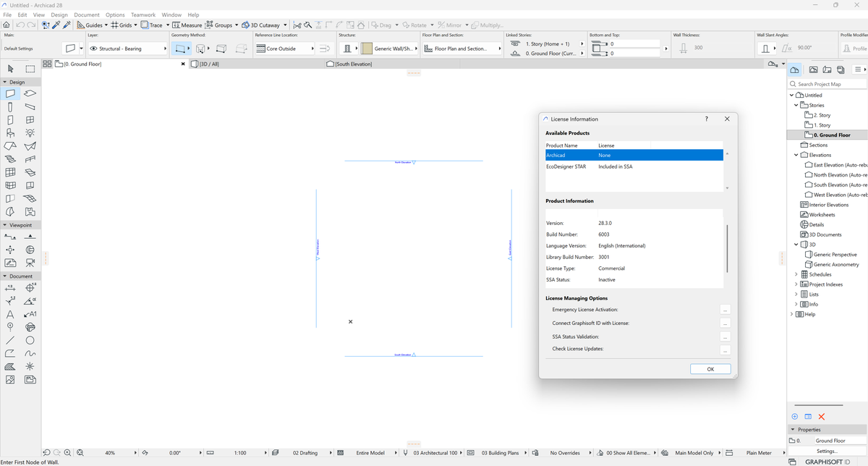Select the Wall tool
868x466 pixels.
pos(9,93)
